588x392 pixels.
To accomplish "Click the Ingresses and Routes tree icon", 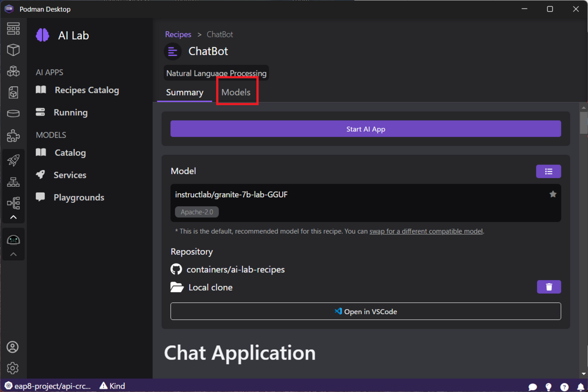I will coord(13,203).
